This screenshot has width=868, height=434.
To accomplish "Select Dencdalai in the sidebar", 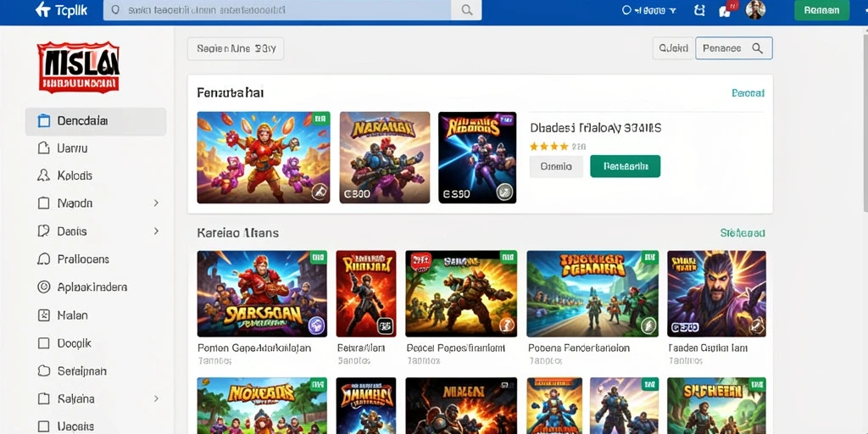I will tap(96, 121).
